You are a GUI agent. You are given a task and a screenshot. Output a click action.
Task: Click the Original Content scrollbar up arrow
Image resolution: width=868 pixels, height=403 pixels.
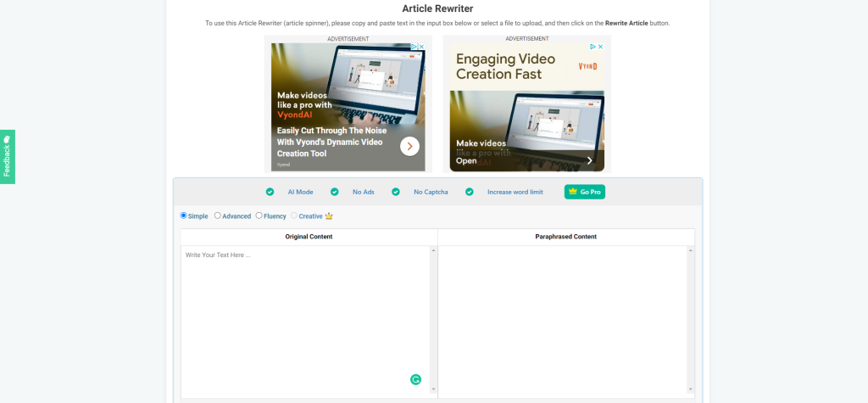pos(433,250)
